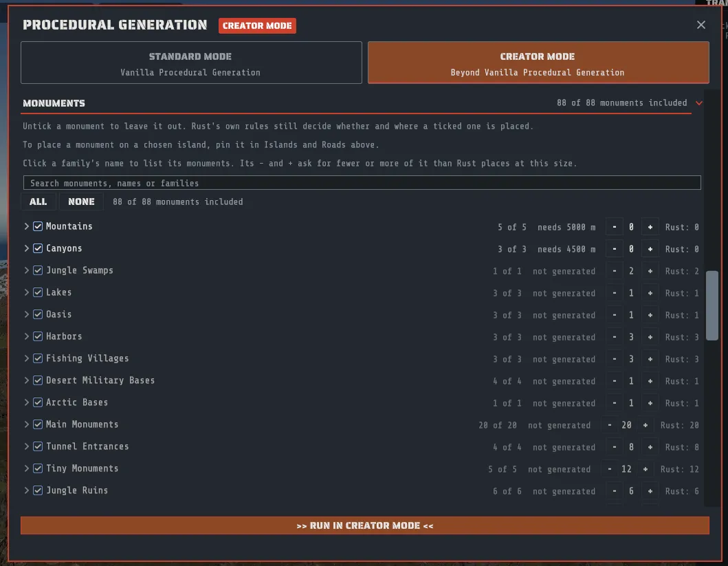This screenshot has width=728, height=566.
Task: Click 'Rust: 20' on Main Monuments row
Action: (x=679, y=425)
